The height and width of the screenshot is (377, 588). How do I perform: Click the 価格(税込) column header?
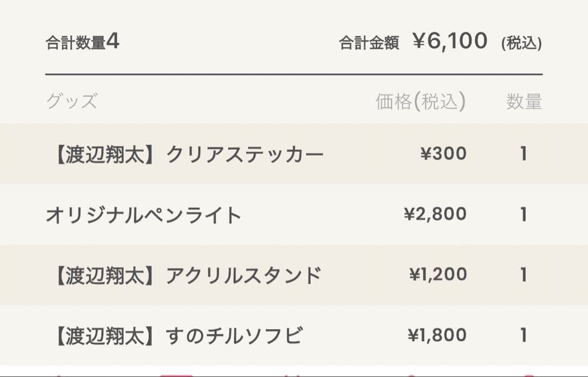(420, 102)
